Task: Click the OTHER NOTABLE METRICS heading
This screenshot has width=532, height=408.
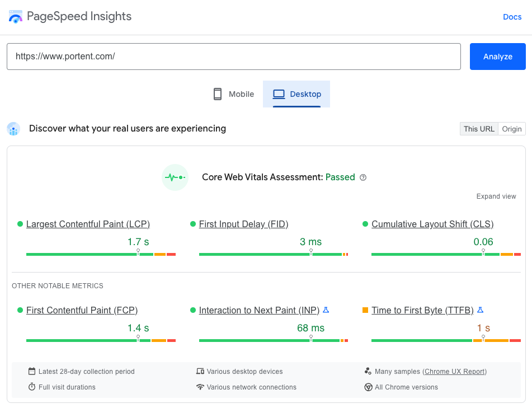Action: pyautogui.click(x=58, y=286)
